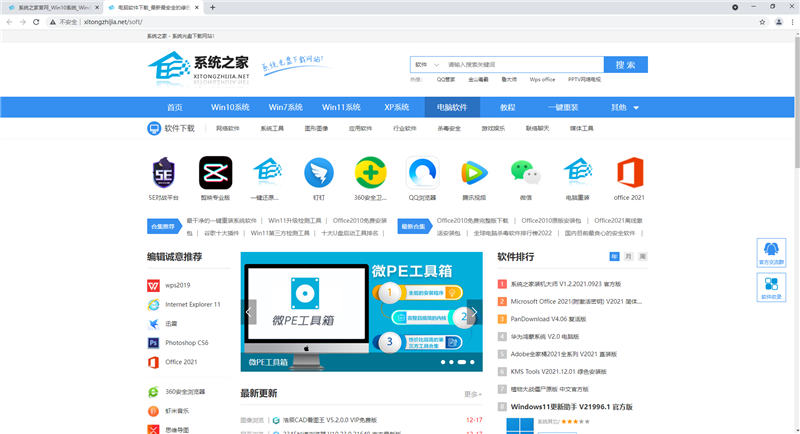Screen dimensions: 800x434
Task: Open the 腾讯视频 icon
Action: tap(474, 172)
